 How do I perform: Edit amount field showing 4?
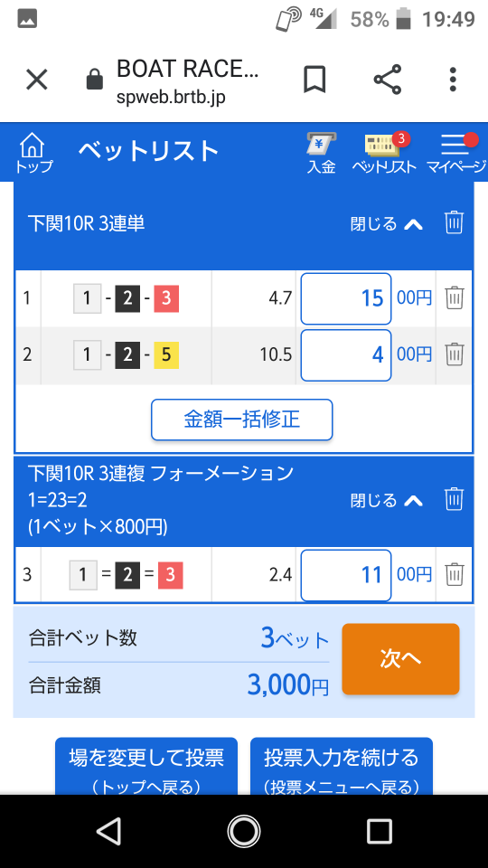click(x=346, y=354)
